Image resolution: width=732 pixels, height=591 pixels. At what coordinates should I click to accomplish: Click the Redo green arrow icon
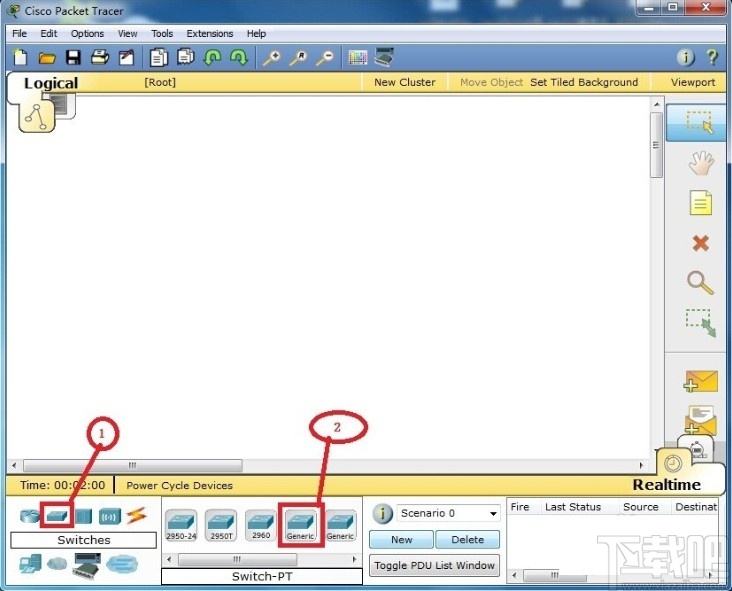(239, 57)
